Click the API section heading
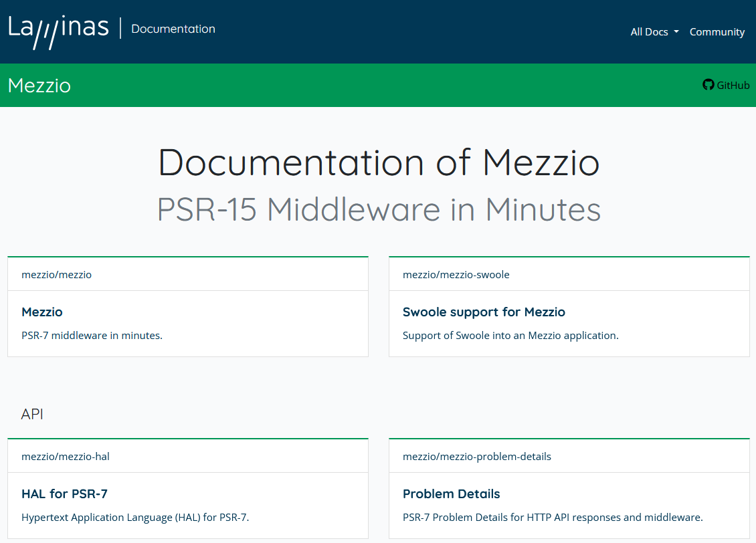Screen dimensions: 756x543 click(32, 415)
